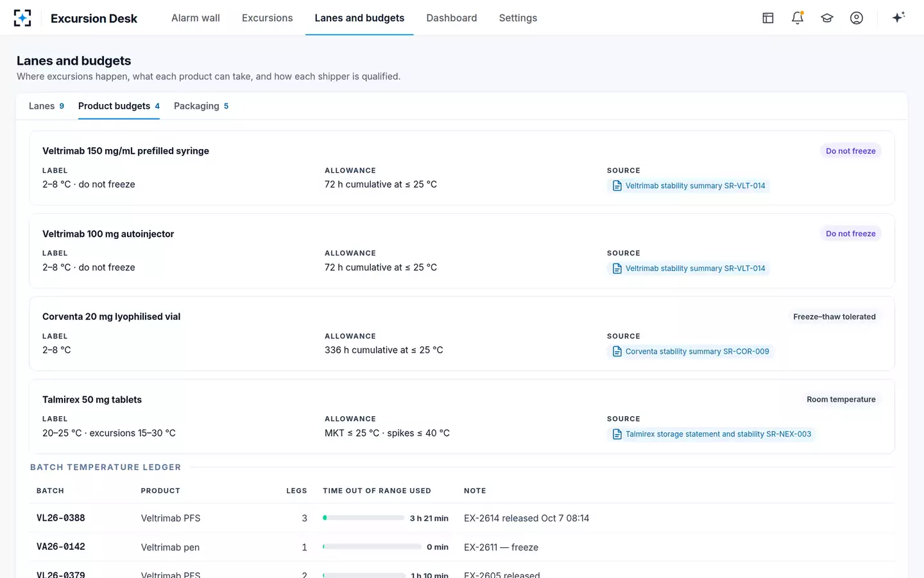Open the layout panel icon in header
This screenshot has width=924, height=578.
(x=768, y=18)
